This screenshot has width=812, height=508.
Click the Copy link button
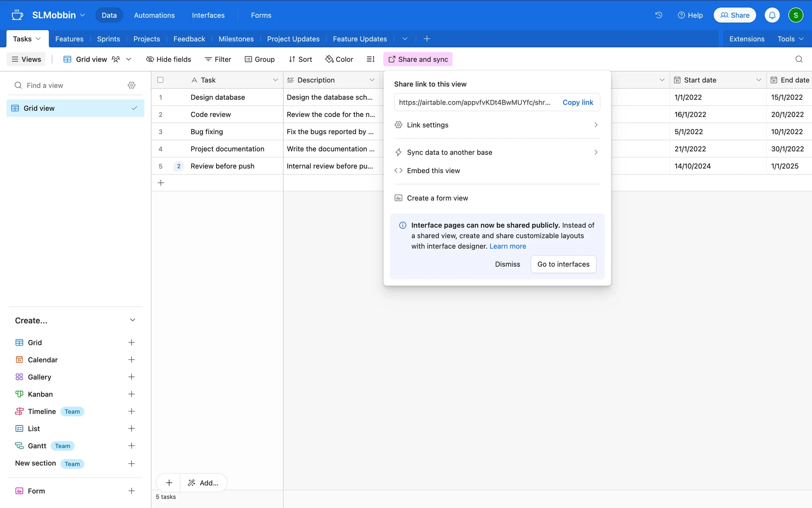pyautogui.click(x=578, y=102)
